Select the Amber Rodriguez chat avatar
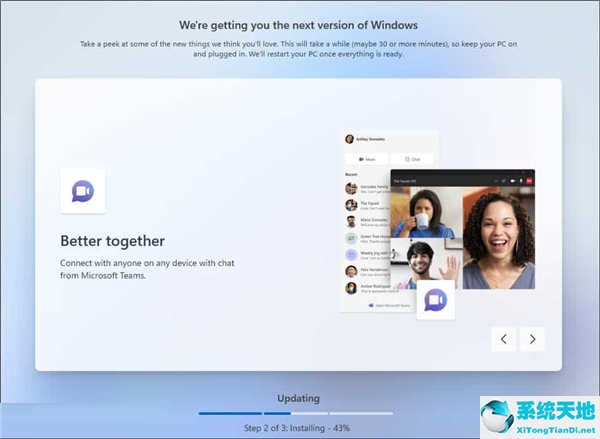 pyautogui.click(x=351, y=288)
